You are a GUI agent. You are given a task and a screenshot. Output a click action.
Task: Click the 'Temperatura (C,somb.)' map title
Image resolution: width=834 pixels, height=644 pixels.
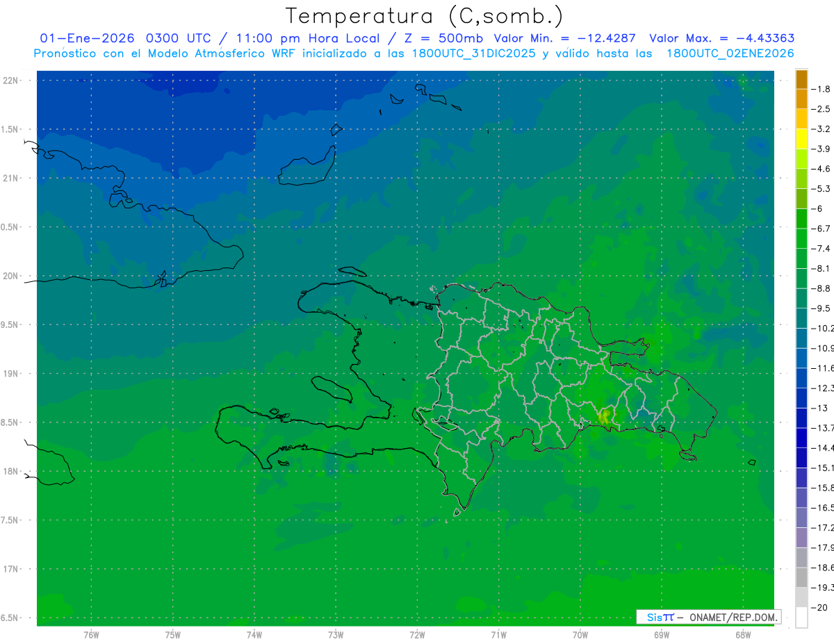pyautogui.click(x=424, y=15)
